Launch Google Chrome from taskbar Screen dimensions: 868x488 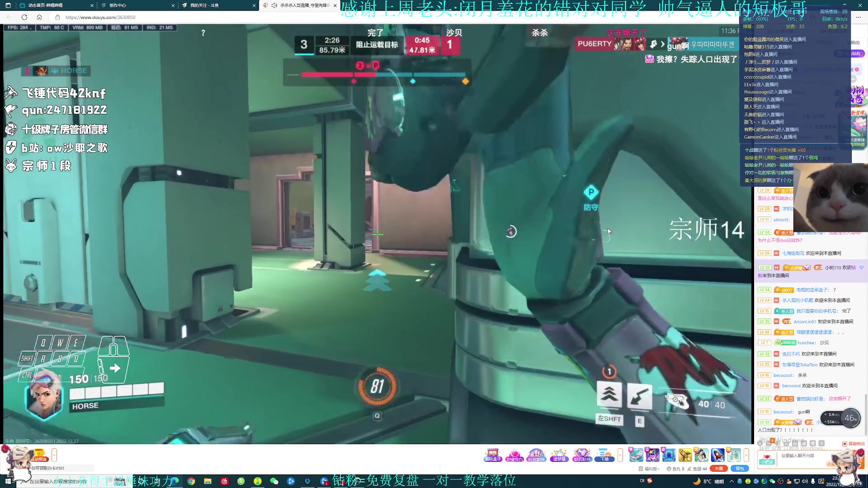[x=191, y=481]
